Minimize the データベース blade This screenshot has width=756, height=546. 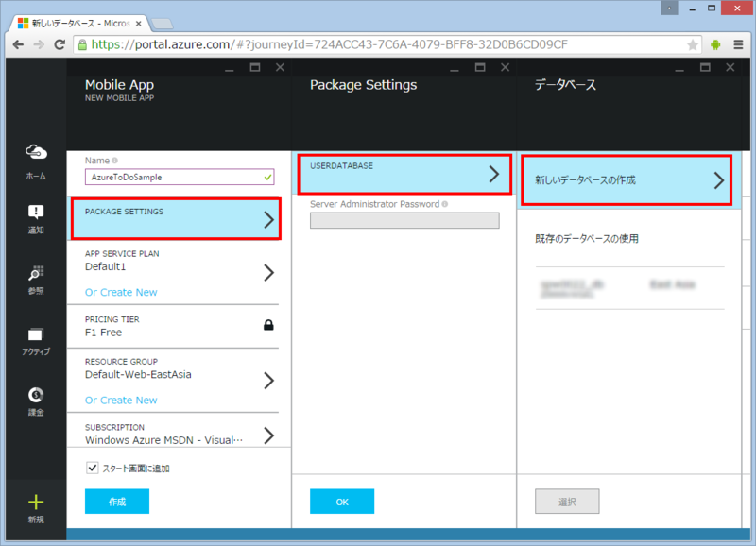pyautogui.click(x=679, y=68)
